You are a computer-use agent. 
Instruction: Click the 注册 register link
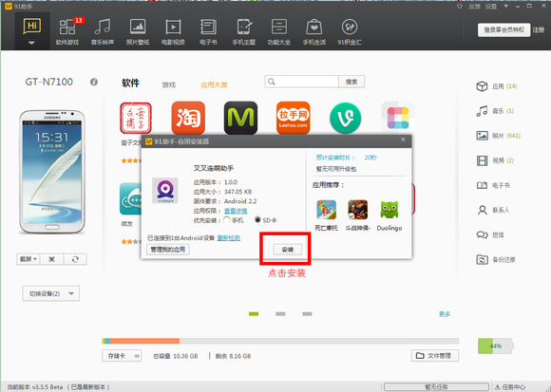538,29
